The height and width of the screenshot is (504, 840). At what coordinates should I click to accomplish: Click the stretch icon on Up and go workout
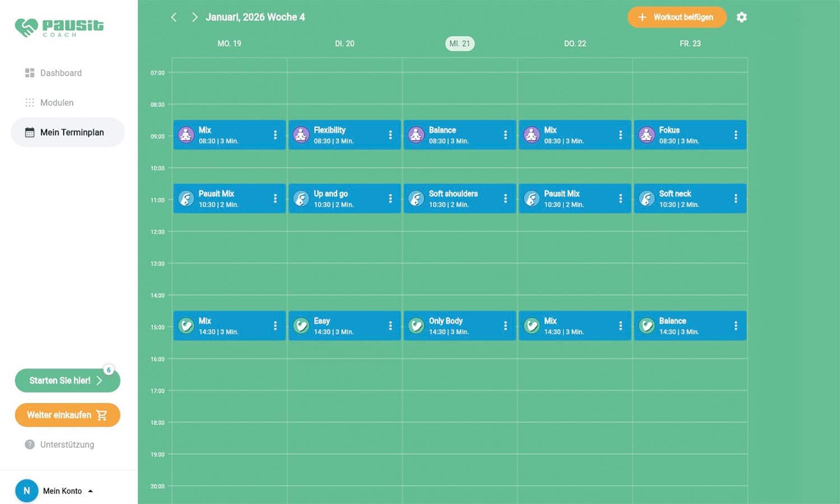click(301, 199)
